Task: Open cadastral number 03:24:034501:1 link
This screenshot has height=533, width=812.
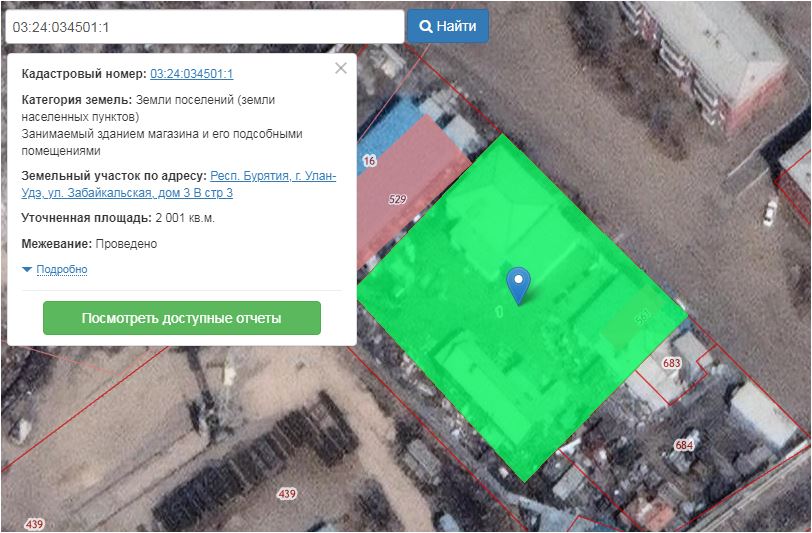Action: coord(192,74)
